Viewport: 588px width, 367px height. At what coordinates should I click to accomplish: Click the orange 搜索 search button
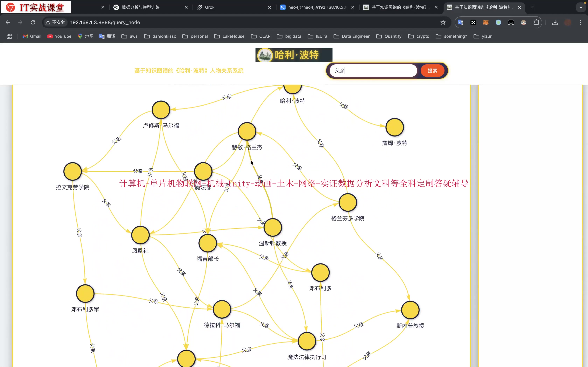(432, 71)
